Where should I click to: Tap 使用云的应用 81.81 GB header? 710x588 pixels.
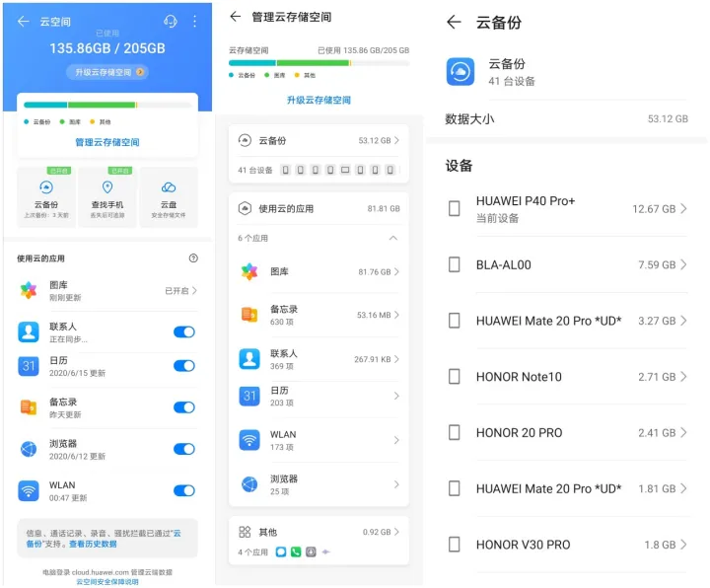coord(319,209)
